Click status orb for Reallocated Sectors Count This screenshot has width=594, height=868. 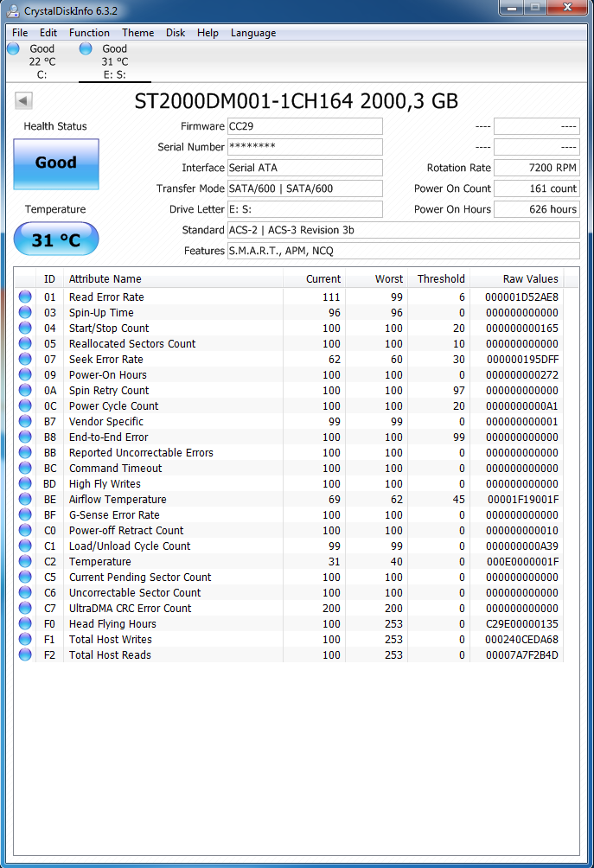25,343
